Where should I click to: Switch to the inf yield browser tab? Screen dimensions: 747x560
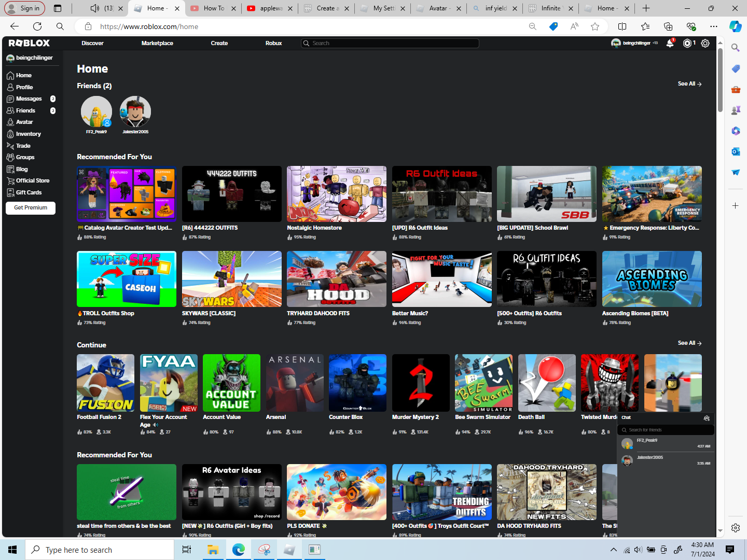tap(495, 8)
